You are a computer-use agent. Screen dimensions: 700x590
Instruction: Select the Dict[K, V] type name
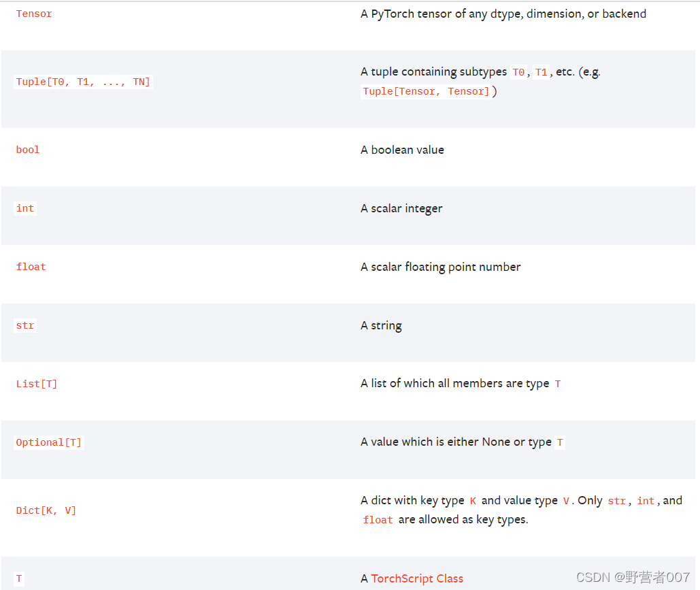point(46,510)
